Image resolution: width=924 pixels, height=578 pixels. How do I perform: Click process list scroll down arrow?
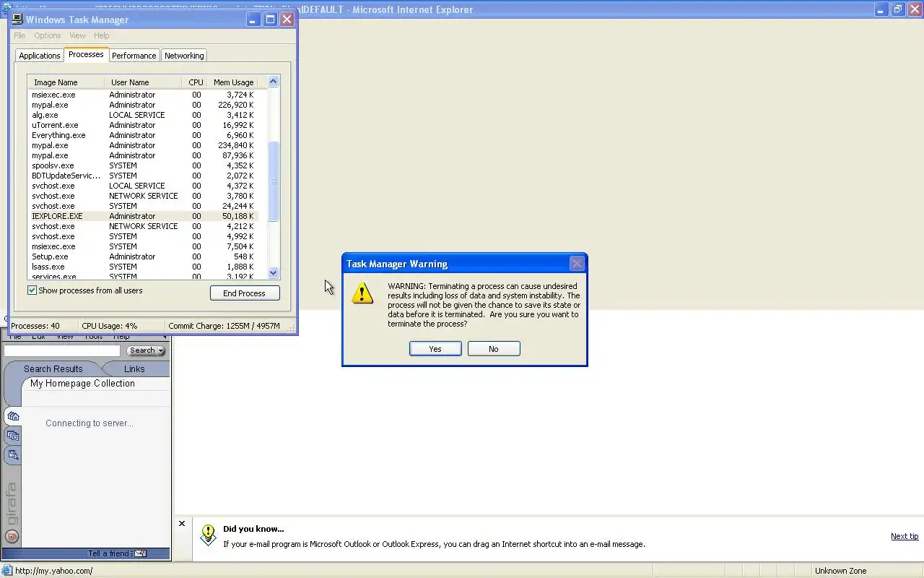[273, 273]
